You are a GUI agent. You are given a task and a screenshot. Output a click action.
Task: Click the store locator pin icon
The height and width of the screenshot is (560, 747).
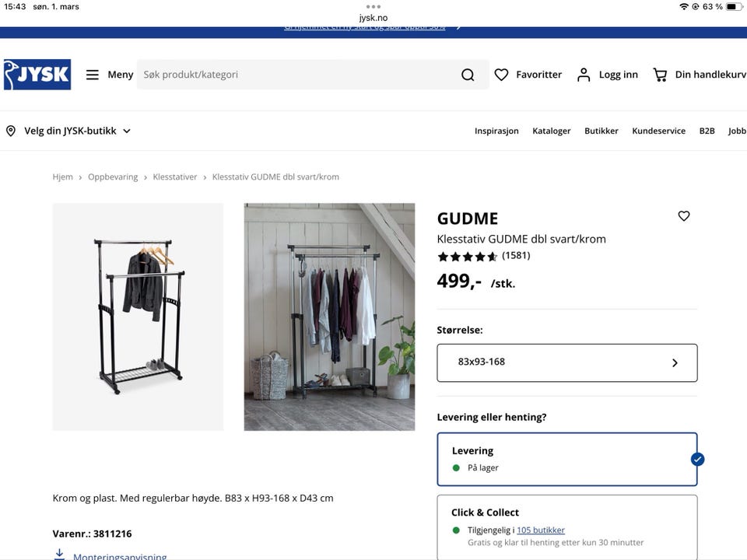(11, 130)
